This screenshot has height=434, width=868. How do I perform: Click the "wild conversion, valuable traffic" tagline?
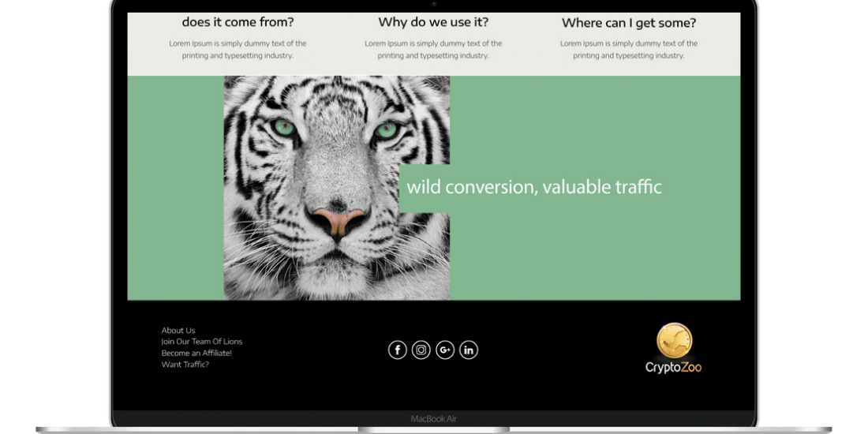coord(534,187)
